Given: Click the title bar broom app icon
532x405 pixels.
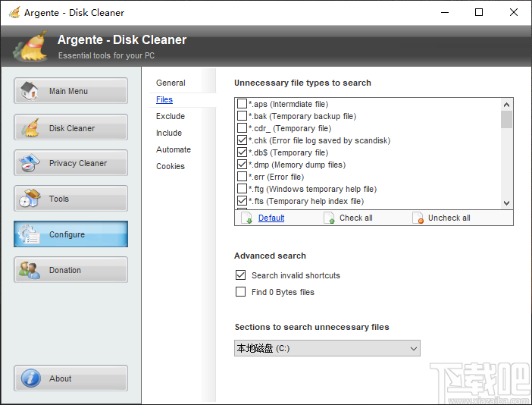Looking at the screenshot, I should click(14, 13).
